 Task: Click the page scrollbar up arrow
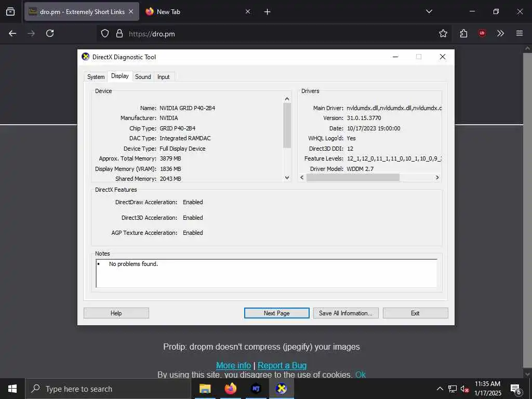pos(528,48)
